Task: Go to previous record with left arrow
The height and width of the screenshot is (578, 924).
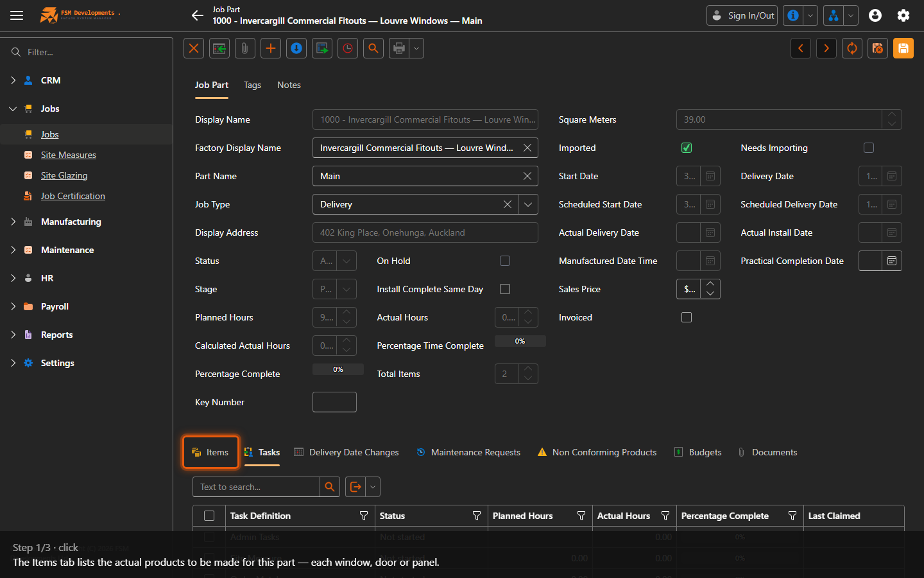Action: [x=800, y=48]
